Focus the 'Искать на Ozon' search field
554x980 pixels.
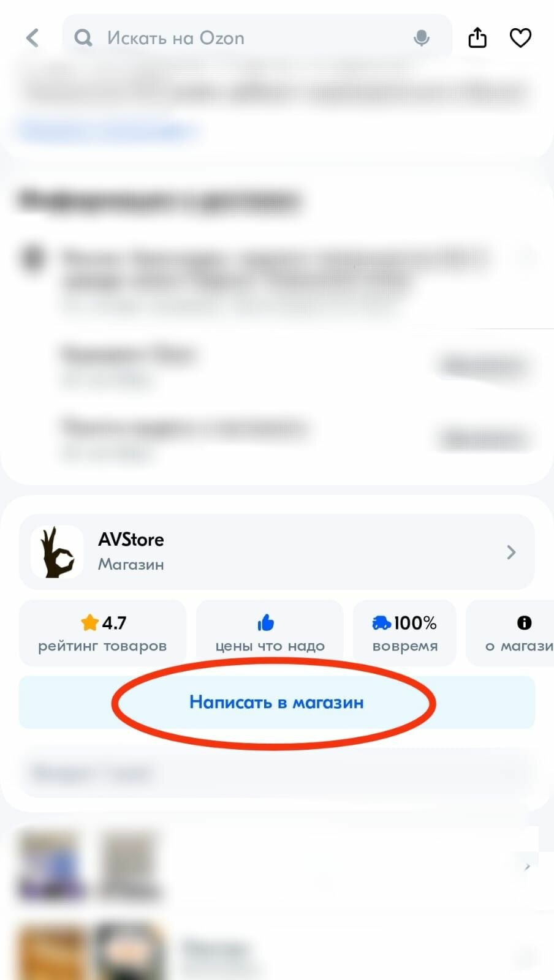[257, 38]
